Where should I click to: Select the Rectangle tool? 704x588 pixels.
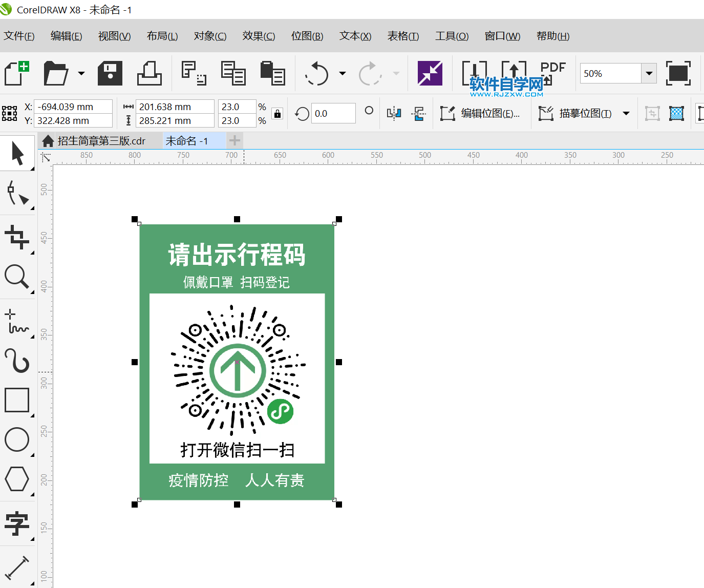17,400
